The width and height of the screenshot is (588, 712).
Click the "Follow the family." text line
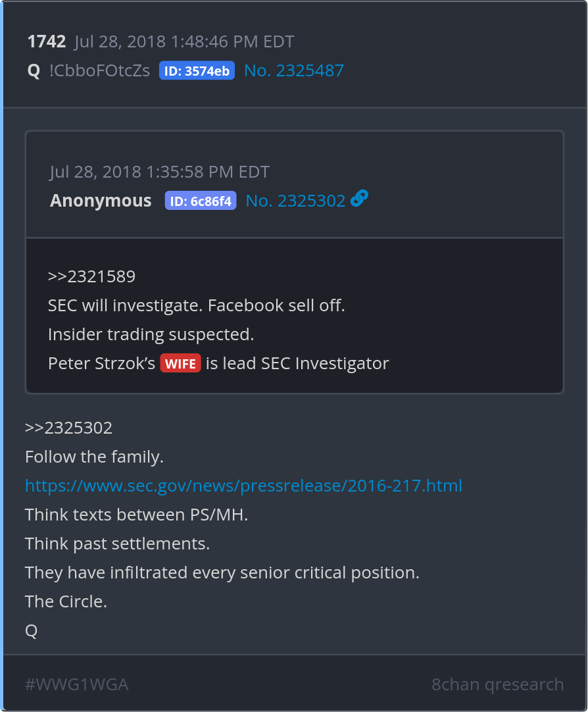coord(94,457)
